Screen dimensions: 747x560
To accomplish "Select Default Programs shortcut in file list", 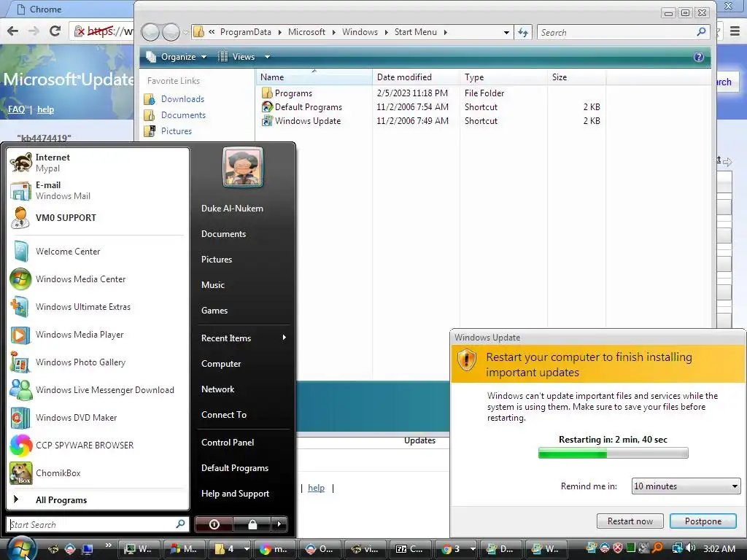I will (309, 107).
